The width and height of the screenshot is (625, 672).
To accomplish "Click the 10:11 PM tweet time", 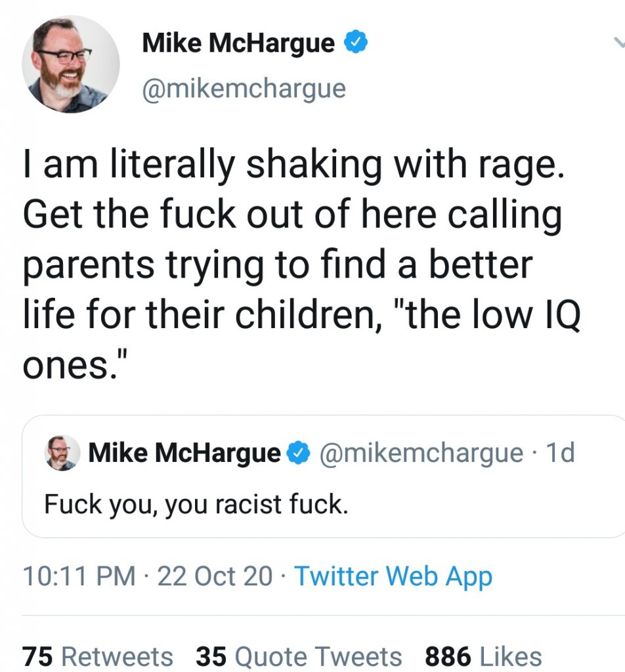I will click(79, 576).
